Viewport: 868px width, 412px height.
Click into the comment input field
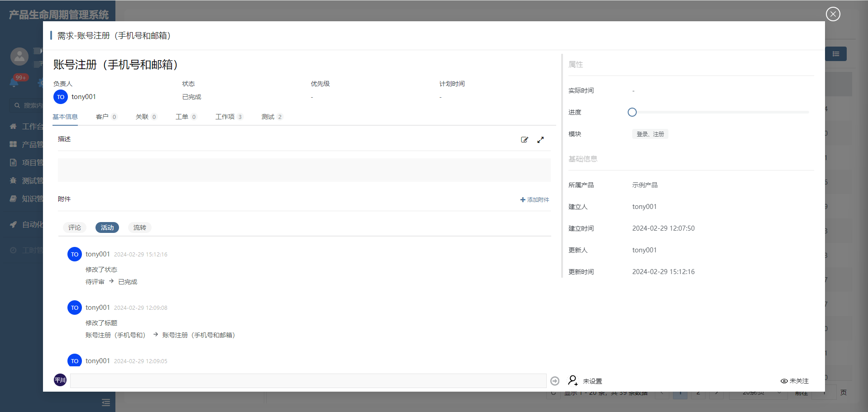308,381
